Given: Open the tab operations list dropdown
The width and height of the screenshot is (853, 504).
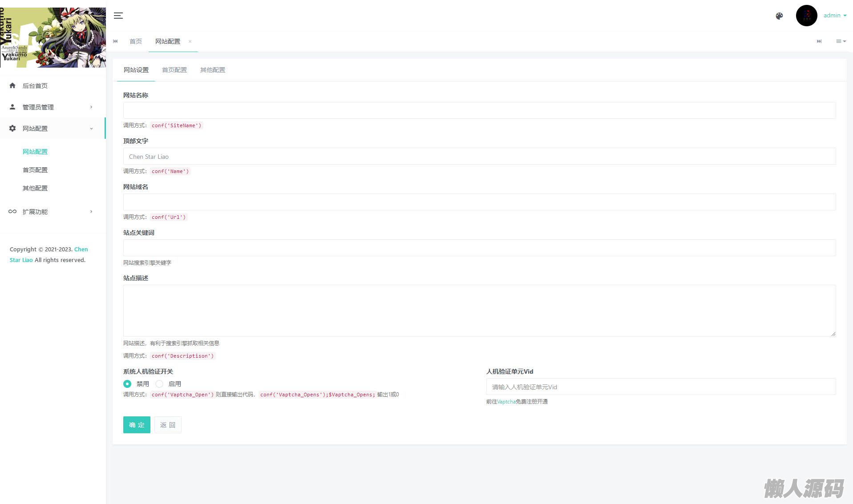Looking at the screenshot, I should tap(841, 41).
